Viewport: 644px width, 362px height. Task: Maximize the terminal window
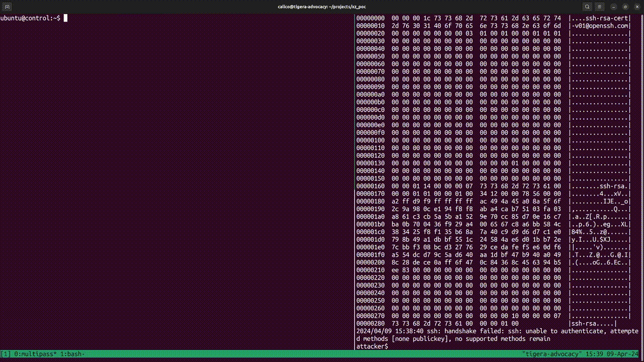pyautogui.click(x=625, y=7)
